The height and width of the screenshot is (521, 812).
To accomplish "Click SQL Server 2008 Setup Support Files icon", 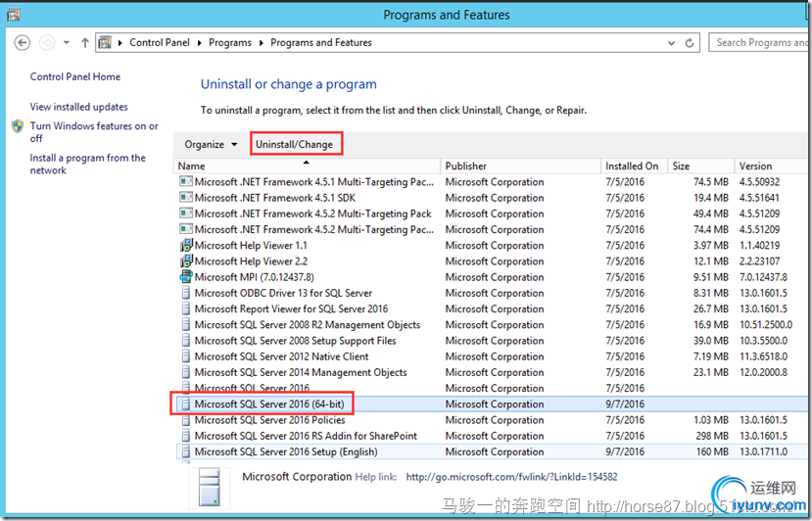I will coord(185,341).
